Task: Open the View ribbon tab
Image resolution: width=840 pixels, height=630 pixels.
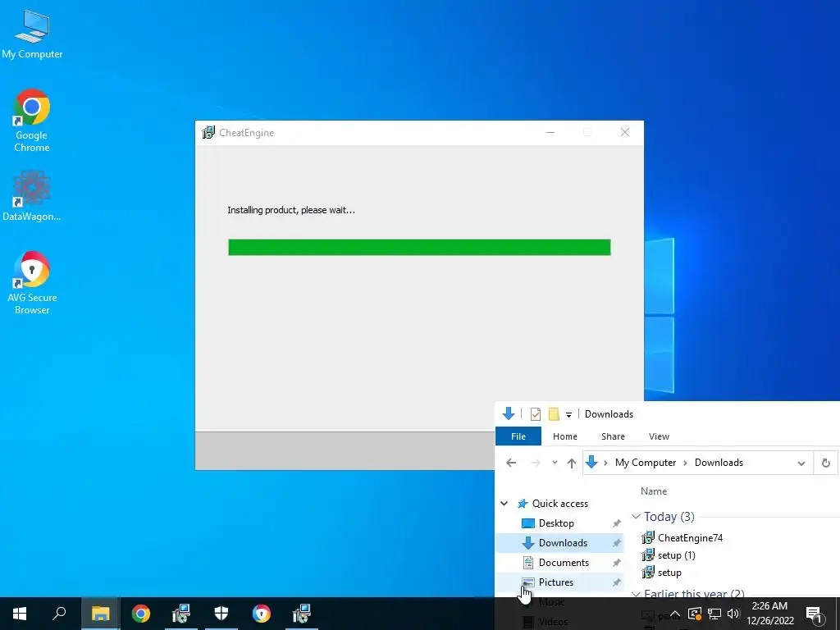Action: tap(659, 436)
